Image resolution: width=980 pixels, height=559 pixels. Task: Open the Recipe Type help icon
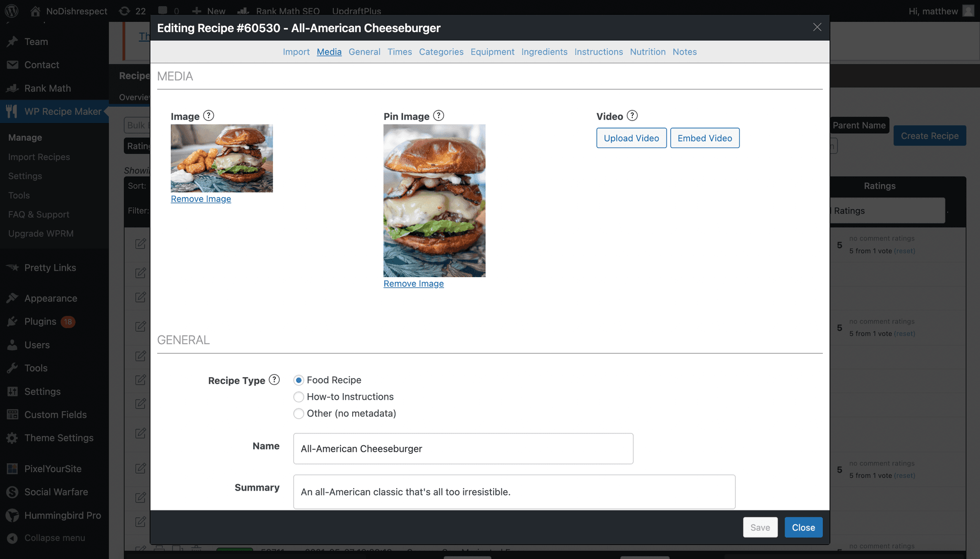coord(274,380)
